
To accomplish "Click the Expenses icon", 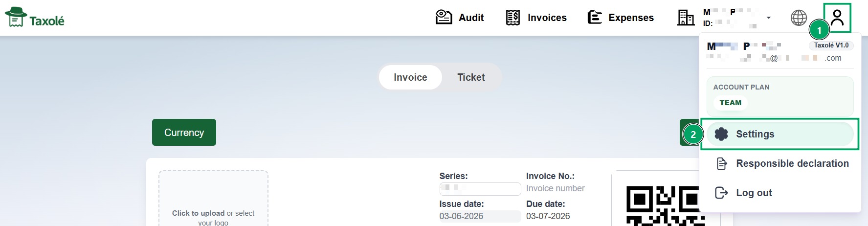I will [594, 18].
